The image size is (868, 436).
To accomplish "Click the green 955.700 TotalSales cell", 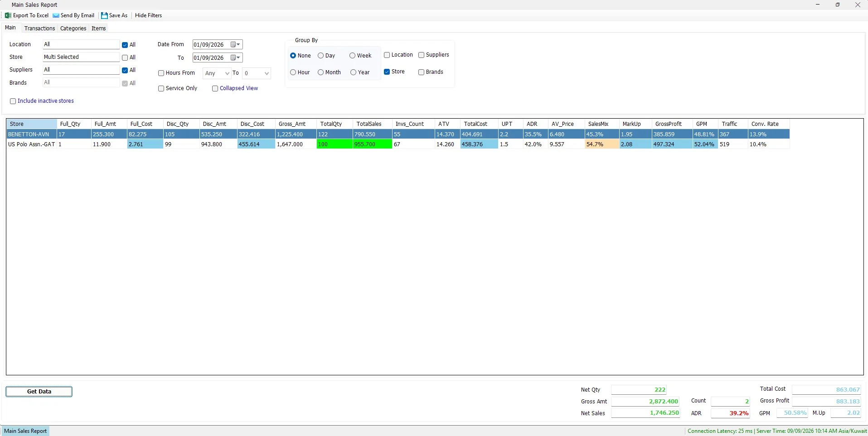I will [372, 144].
